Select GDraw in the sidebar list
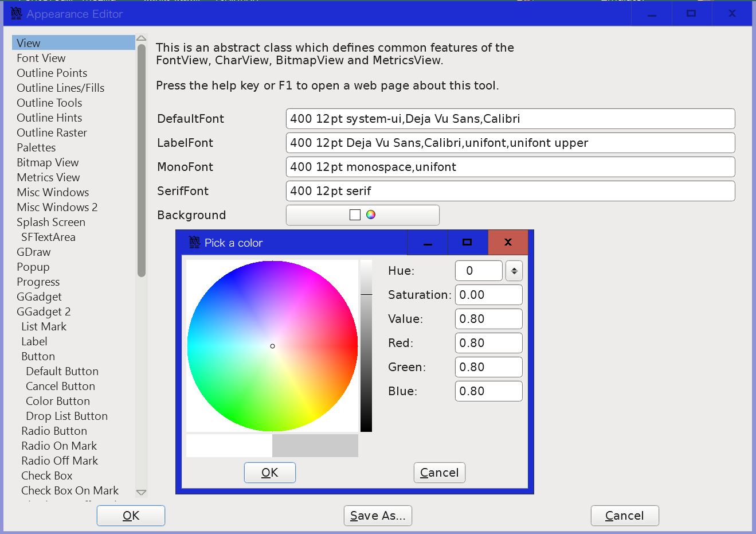The height and width of the screenshot is (534, 756). 33,252
